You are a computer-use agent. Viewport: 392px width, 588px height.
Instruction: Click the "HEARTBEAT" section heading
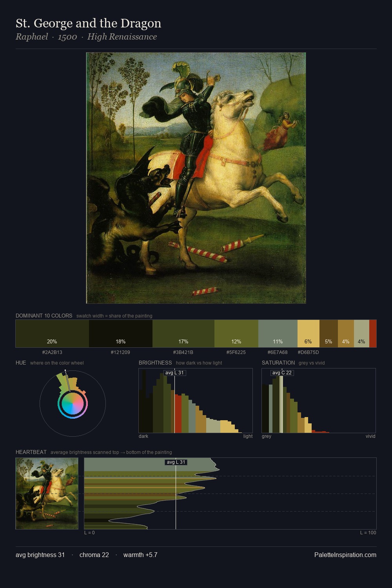pyautogui.click(x=31, y=452)
